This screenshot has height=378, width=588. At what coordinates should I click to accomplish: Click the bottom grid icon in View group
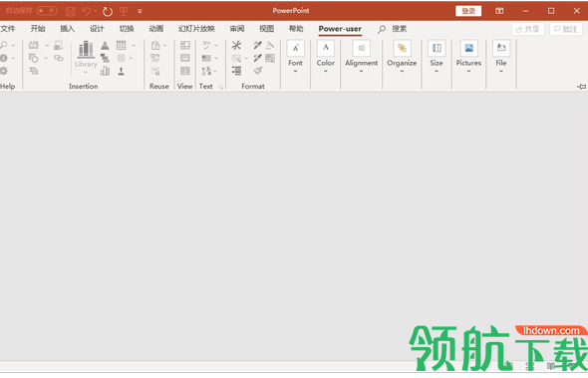click(185, 71)
